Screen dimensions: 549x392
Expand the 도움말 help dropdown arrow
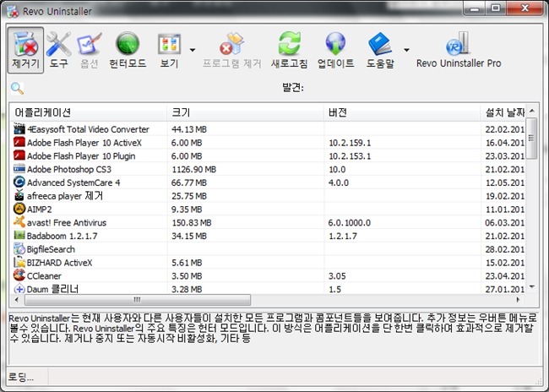[406, 50]
